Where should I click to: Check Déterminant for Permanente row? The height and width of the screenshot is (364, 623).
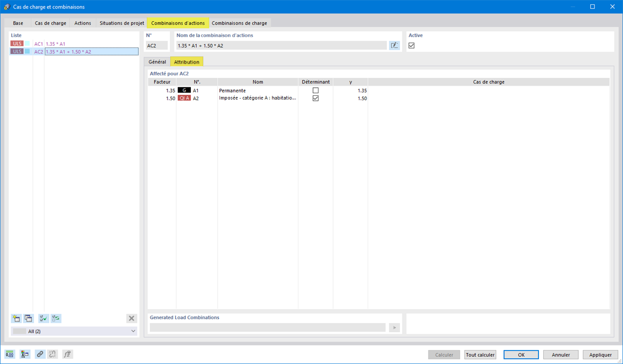[x=315, y=90]
